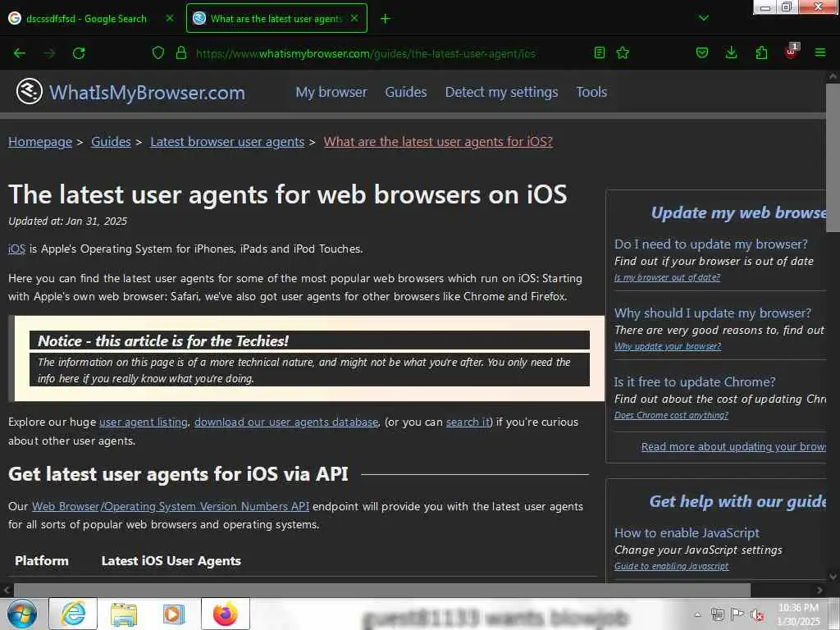
Task: Bookmark this page with the star icon
Action: click(x=623, y=52)
